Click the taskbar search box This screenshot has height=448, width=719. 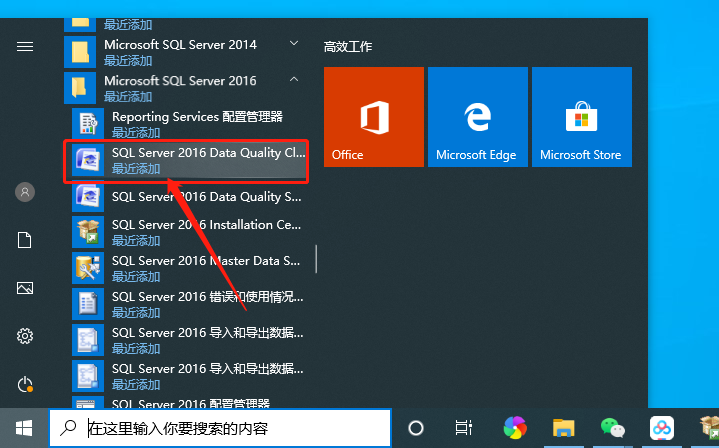[220, 428]
